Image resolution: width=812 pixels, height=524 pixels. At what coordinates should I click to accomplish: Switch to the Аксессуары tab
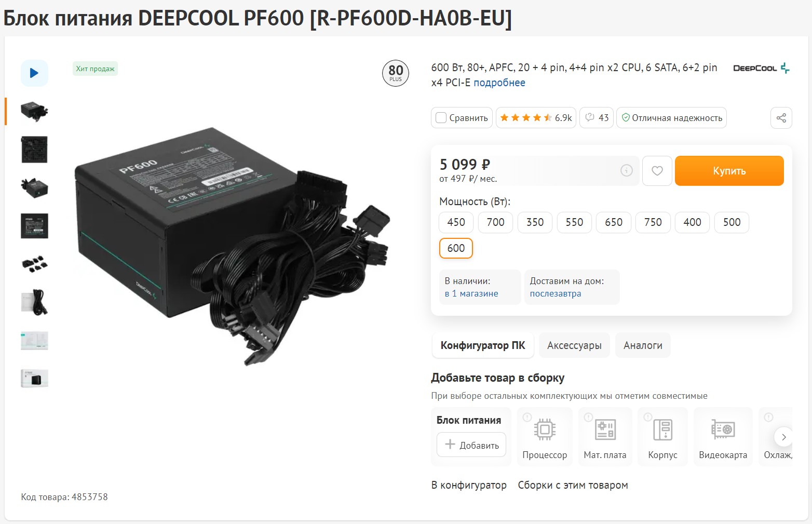click(574, 345)
